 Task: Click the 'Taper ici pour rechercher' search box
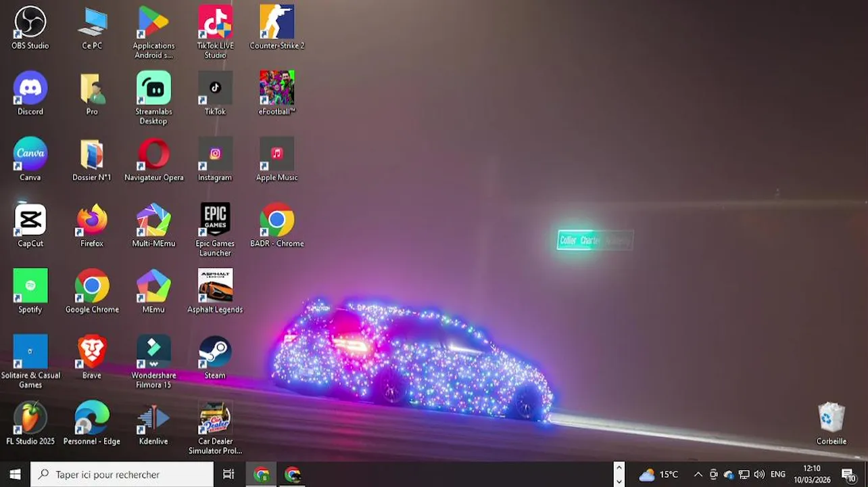click(x=122, y=474)
